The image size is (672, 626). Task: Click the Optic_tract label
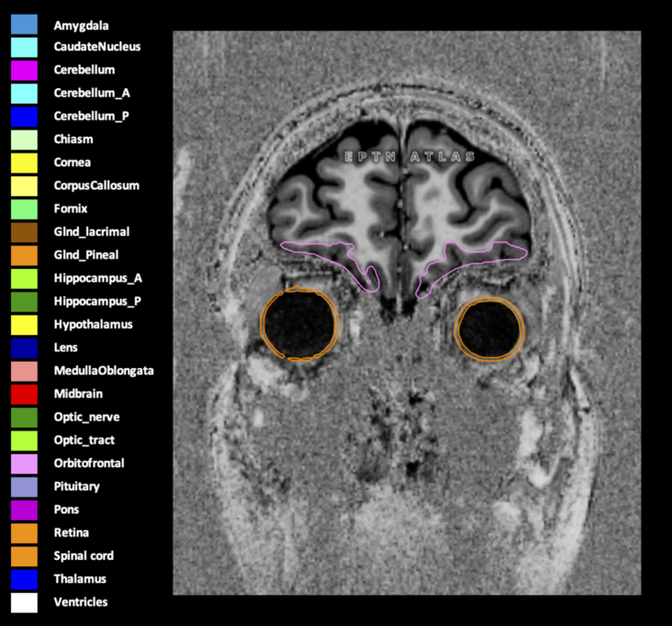[x=84, y=441]
